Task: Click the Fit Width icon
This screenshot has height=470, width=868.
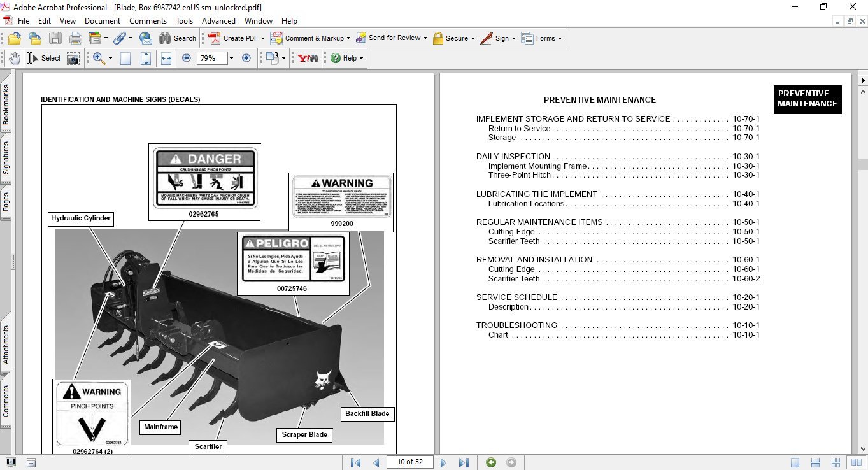Action: coord(166,58)
